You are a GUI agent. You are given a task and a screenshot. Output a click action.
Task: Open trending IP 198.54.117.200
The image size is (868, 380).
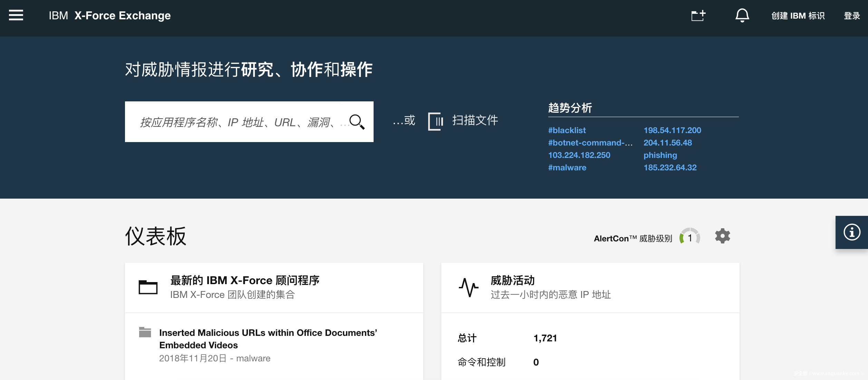(x=672, y=130)
